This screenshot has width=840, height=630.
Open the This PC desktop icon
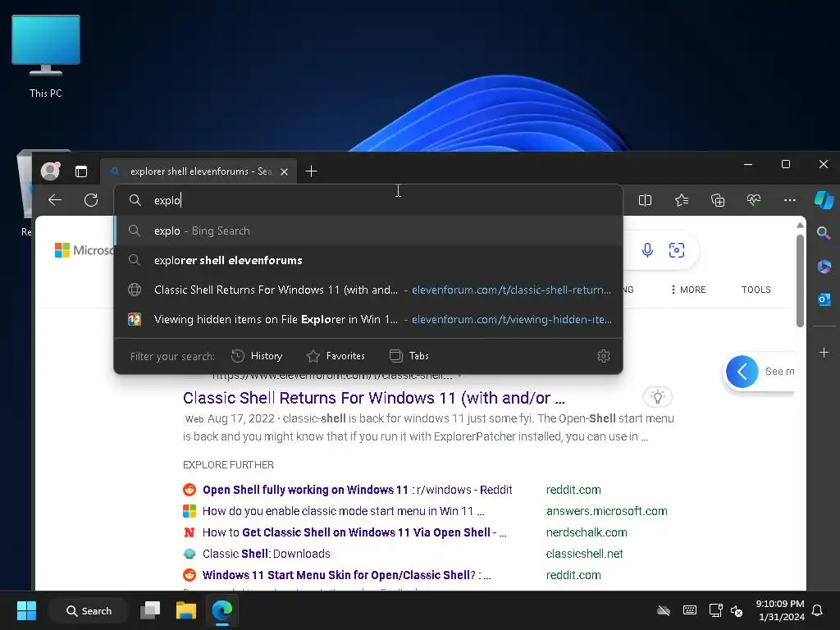pos(46,57)
